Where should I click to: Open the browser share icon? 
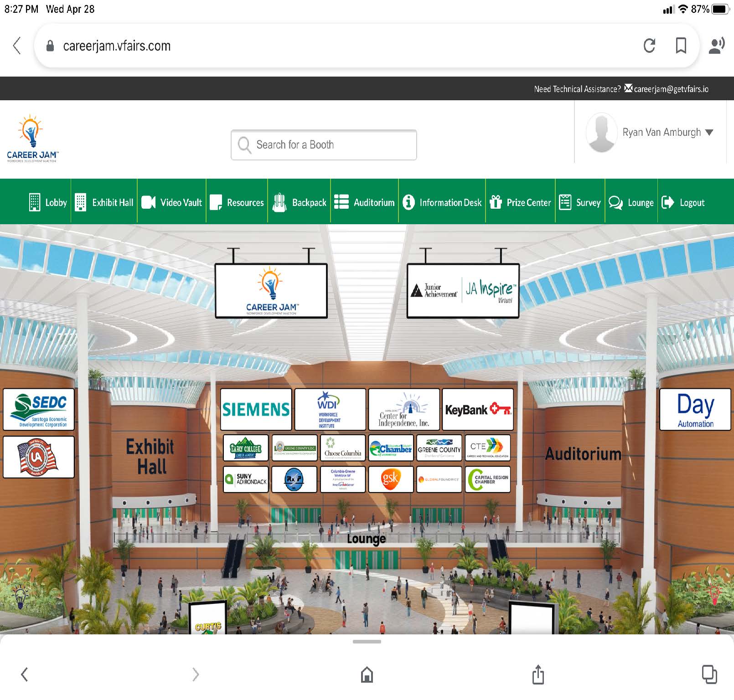coord(538,674)
